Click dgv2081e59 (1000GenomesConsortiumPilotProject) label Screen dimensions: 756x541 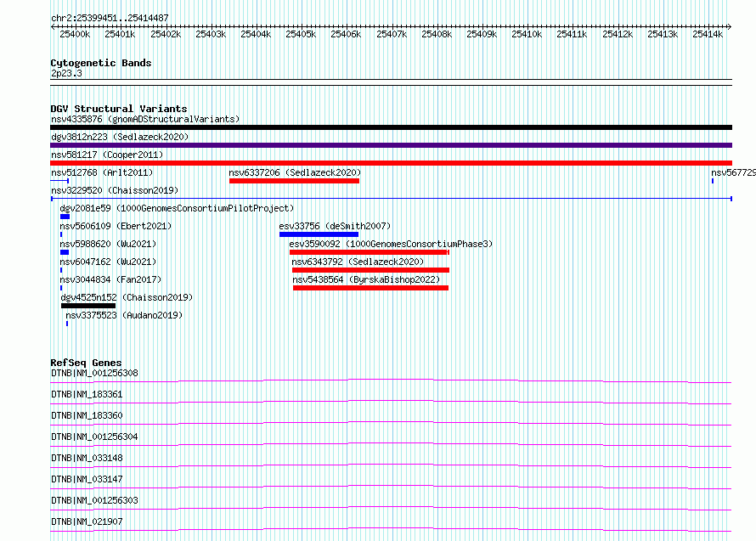point(177,208)
